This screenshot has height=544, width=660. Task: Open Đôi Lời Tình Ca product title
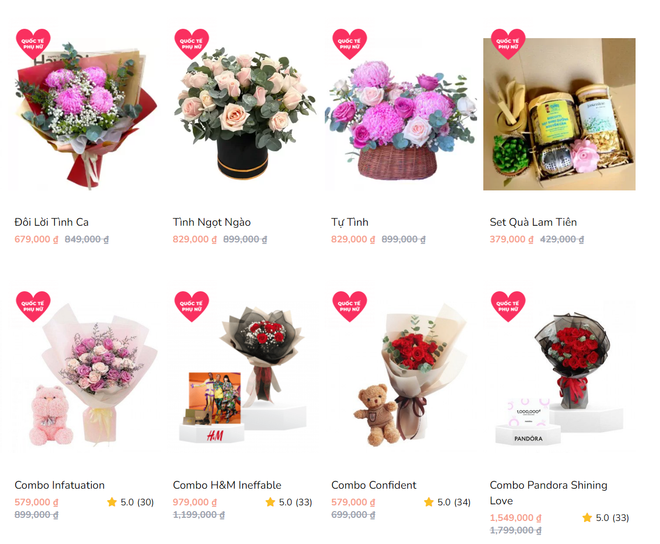pos(51,222)
